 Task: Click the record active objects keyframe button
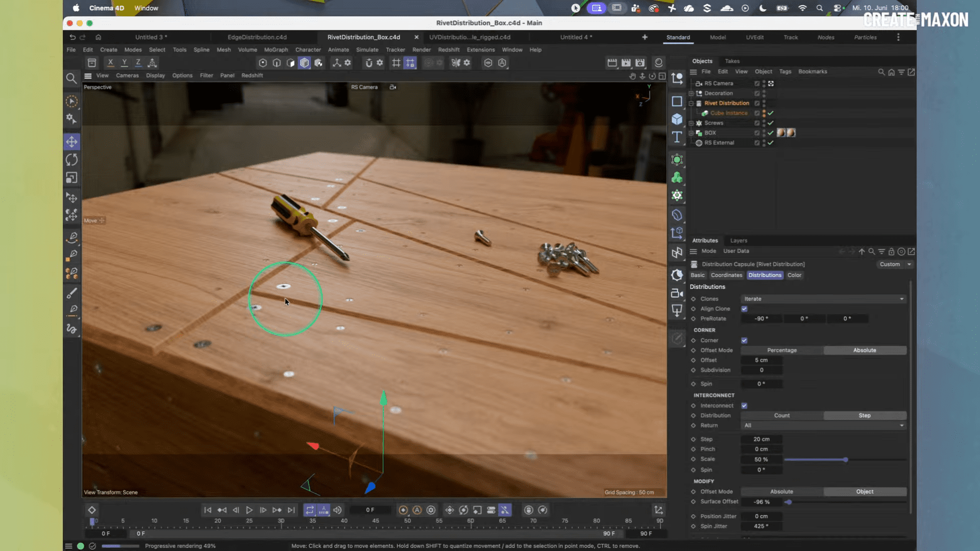point(403,510)
